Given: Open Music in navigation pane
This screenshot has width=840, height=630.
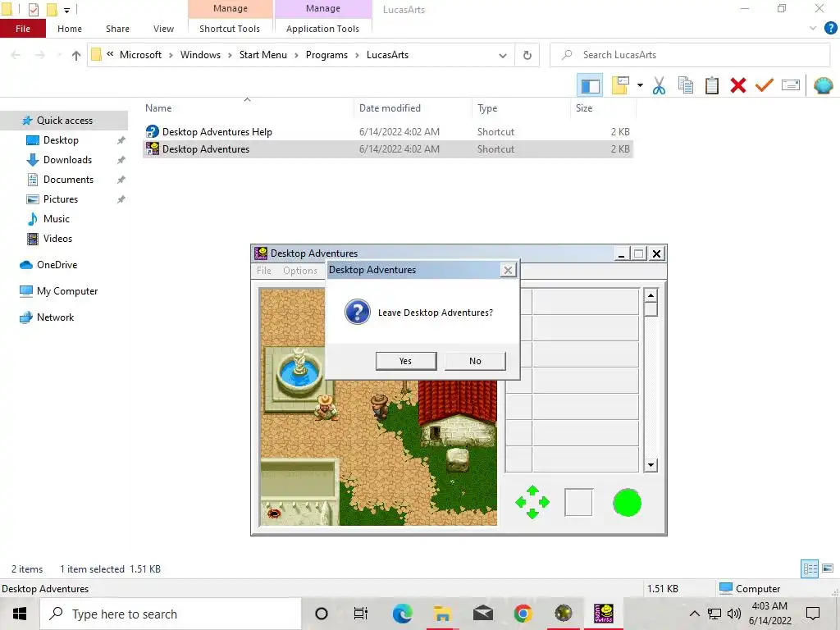Looking at the screenshot, I should coord(57,219).
